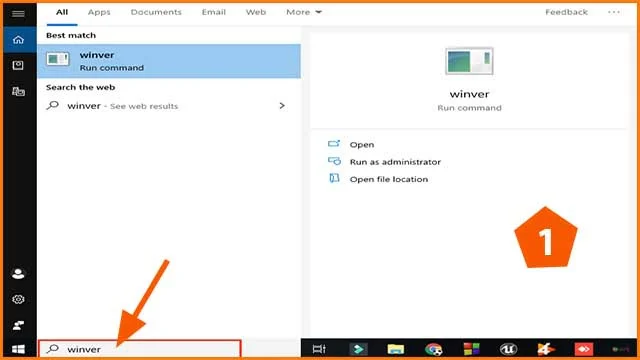Open the Settings gear icon

(18, 300)
